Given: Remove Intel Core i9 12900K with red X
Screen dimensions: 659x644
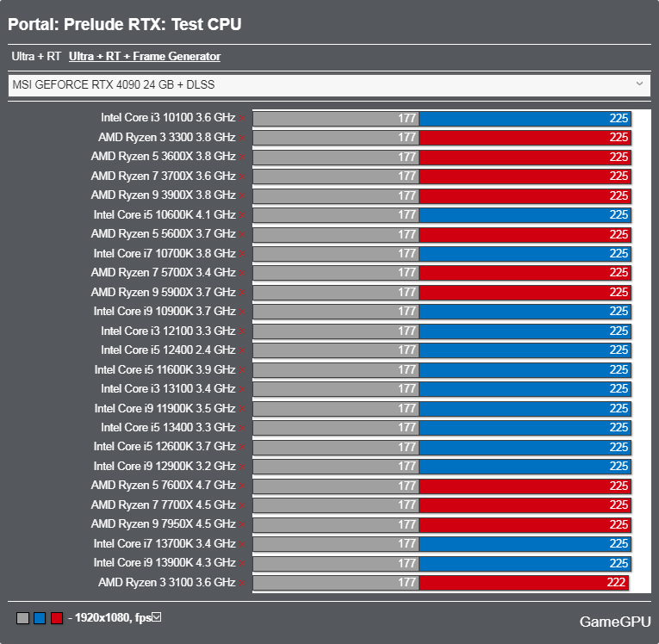Looking at the screenshot, I should point(242,467).
